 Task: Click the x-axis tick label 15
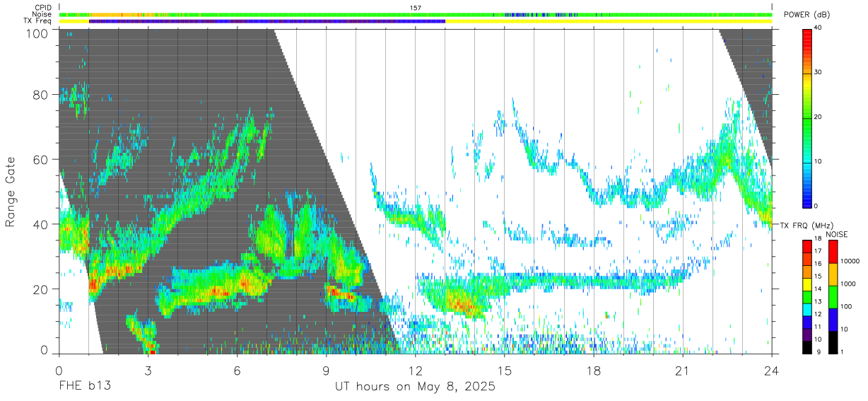(x=504, y=370)
